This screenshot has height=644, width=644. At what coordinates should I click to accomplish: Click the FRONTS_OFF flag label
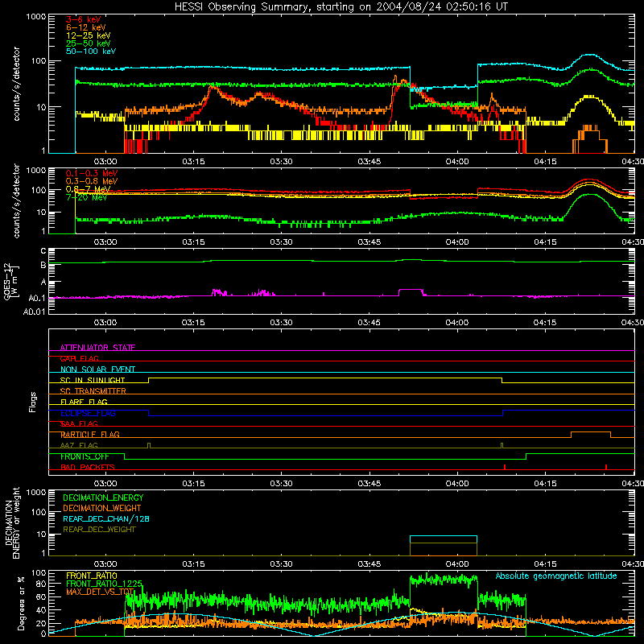pos(85,456)
